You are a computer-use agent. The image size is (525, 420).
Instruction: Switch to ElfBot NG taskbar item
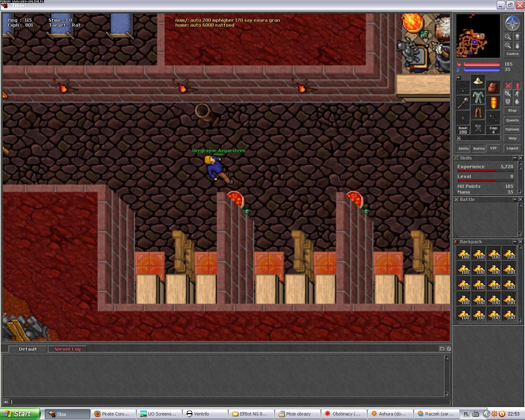pyautogui.click(x=251, y=414)
